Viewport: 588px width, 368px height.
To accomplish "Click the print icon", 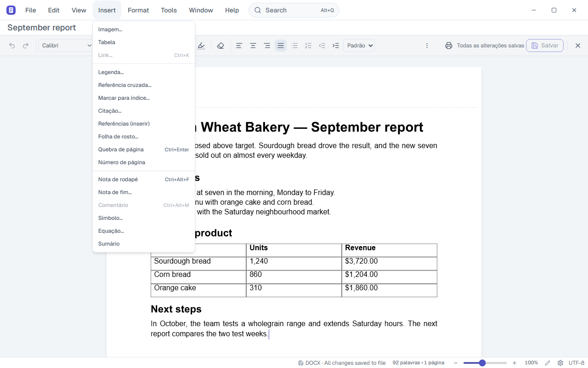I will (449, 46).
